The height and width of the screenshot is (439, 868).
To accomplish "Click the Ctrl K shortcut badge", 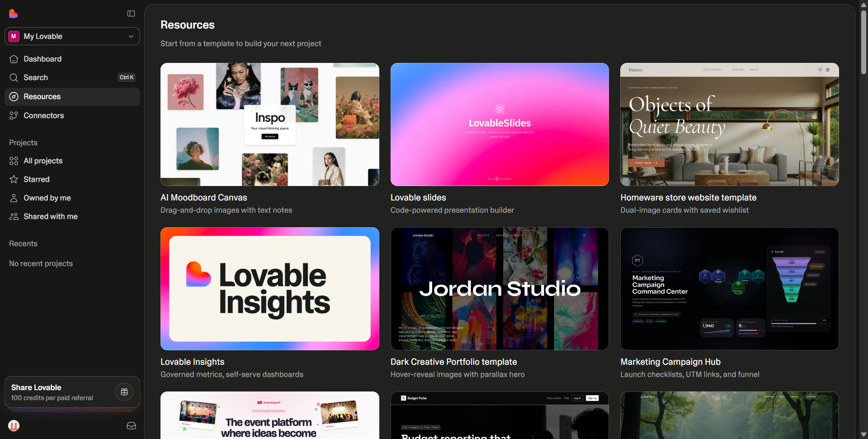I will [127, 77].
